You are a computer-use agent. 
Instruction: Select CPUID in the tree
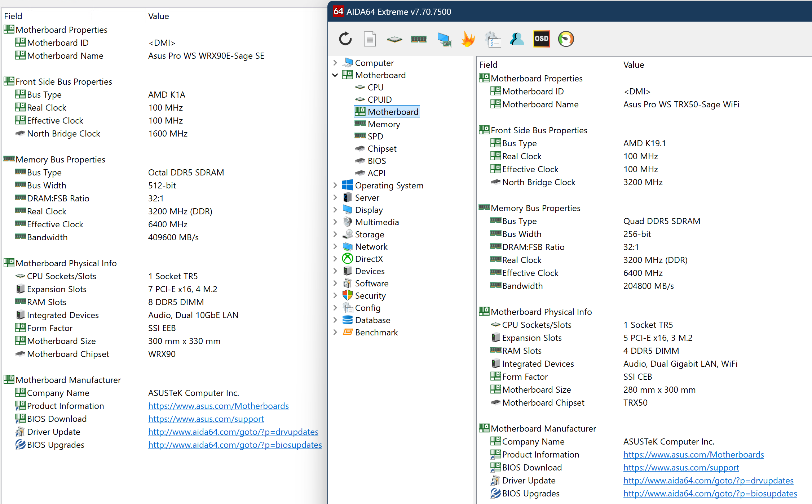point(379,99)
